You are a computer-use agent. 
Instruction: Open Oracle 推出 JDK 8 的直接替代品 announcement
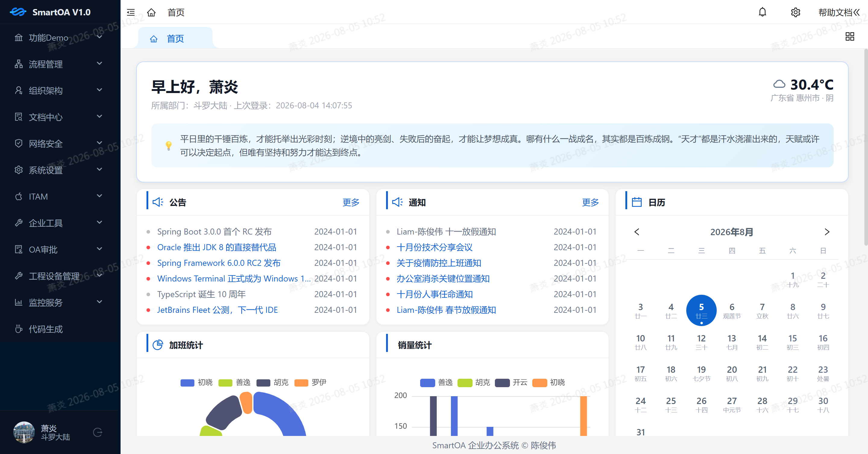(217, 247)
